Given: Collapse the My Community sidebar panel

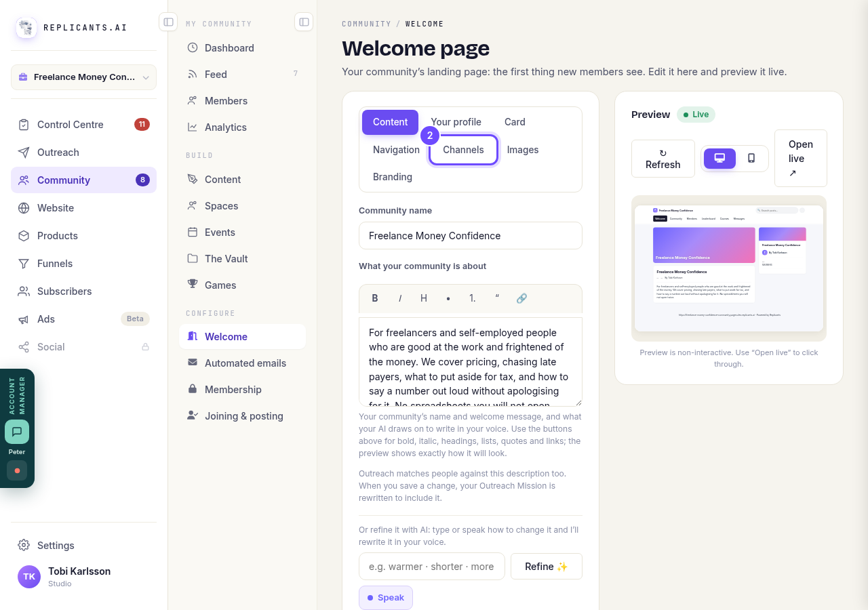Looking at the screenshot, I should 304,22.
